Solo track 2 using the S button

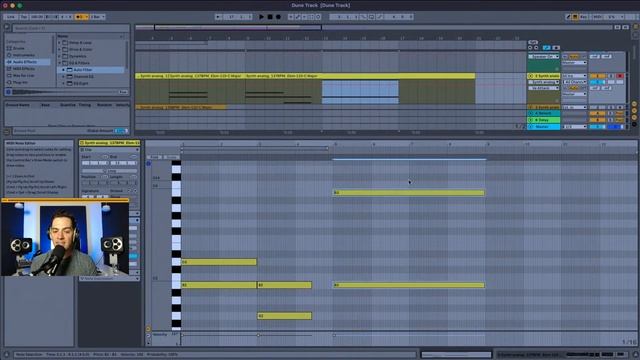point(611,76)
